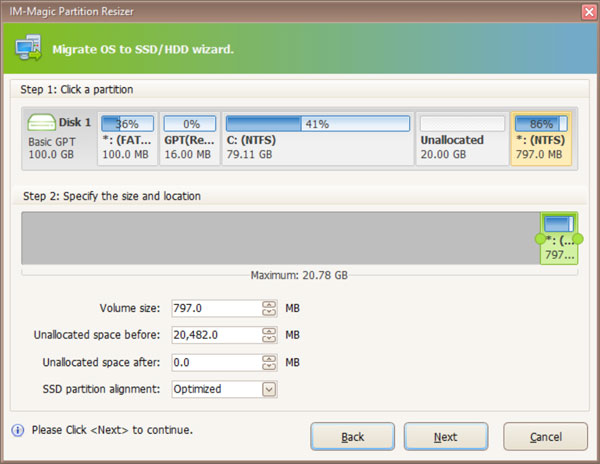Image resolution: width=600 pixels, height=464 pixels.
Task: Click the Unallocated space after input field
Action: (x=217, y=362)
